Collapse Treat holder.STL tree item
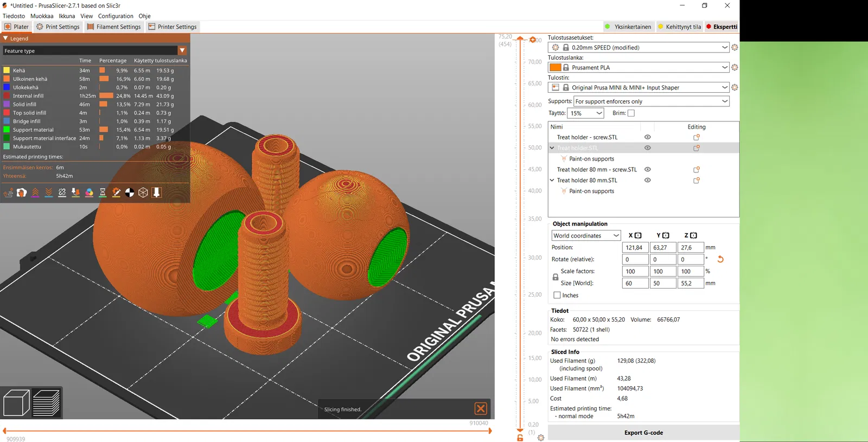868x442 pixels. [x=552, y=148]
